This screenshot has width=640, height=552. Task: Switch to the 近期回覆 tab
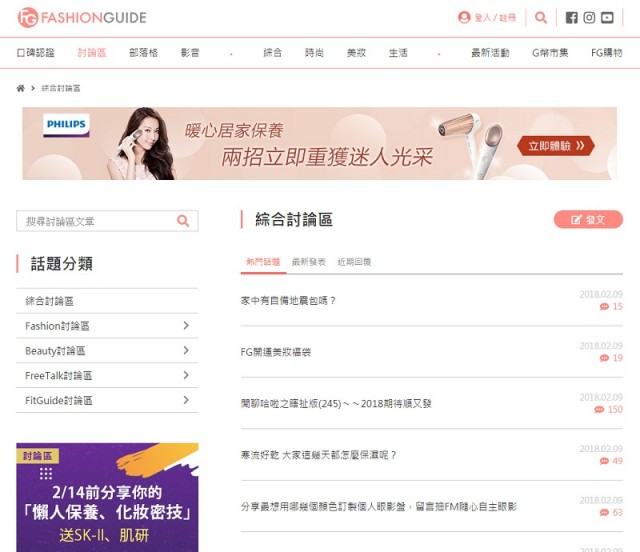354,262
